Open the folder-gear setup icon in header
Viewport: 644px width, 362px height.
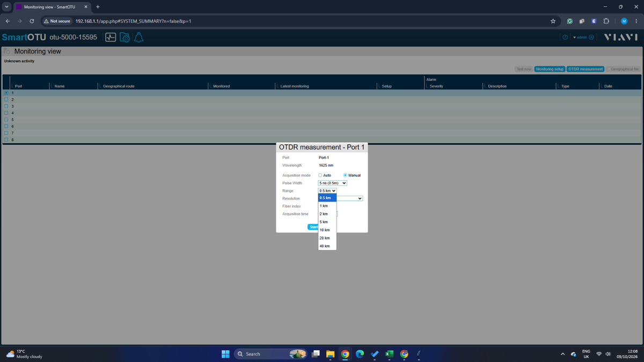pyautogui.click(x=125, y=38)
